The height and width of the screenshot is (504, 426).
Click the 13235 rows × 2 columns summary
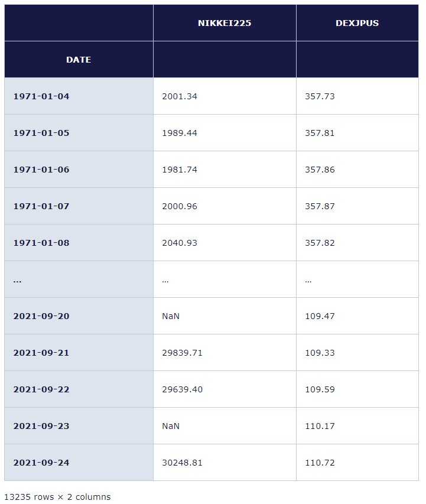click(x=57, y=497)
